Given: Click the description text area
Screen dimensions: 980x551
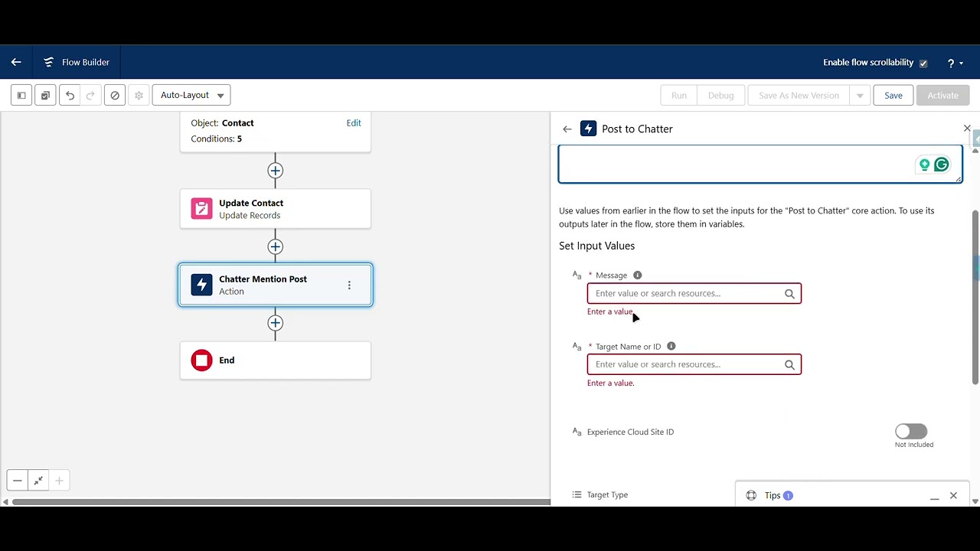Looking at the screenshot, I should point(759,165).
